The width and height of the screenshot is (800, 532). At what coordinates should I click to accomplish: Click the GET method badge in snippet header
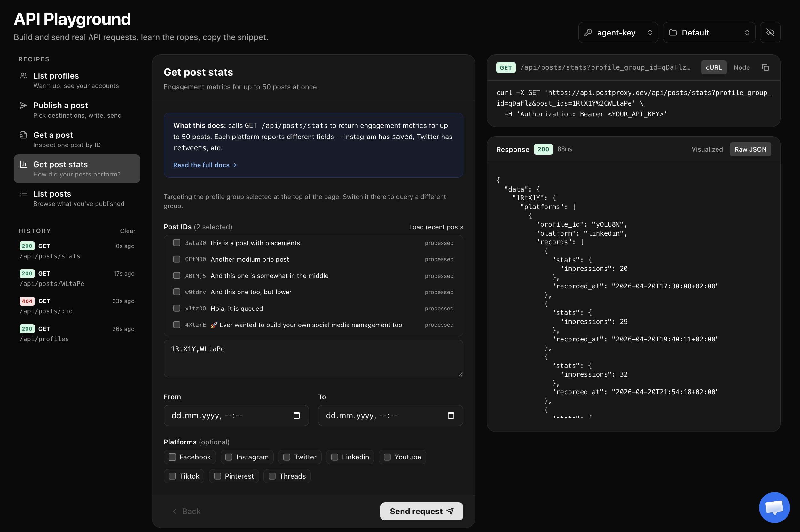pyautogui.click(x=506, y=67)
